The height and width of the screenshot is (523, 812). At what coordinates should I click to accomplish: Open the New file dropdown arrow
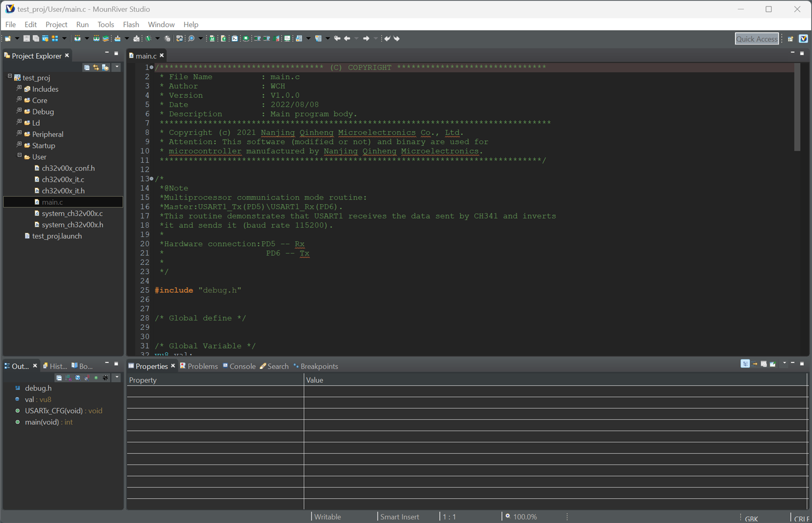coord(17,38)
